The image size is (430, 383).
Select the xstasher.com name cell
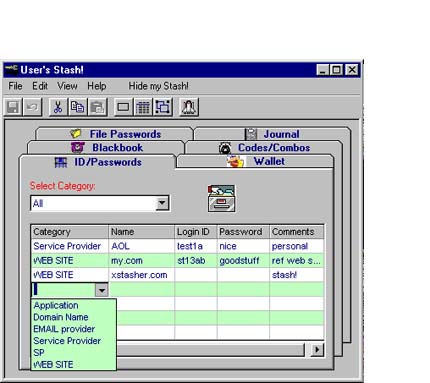coord(141,275)
